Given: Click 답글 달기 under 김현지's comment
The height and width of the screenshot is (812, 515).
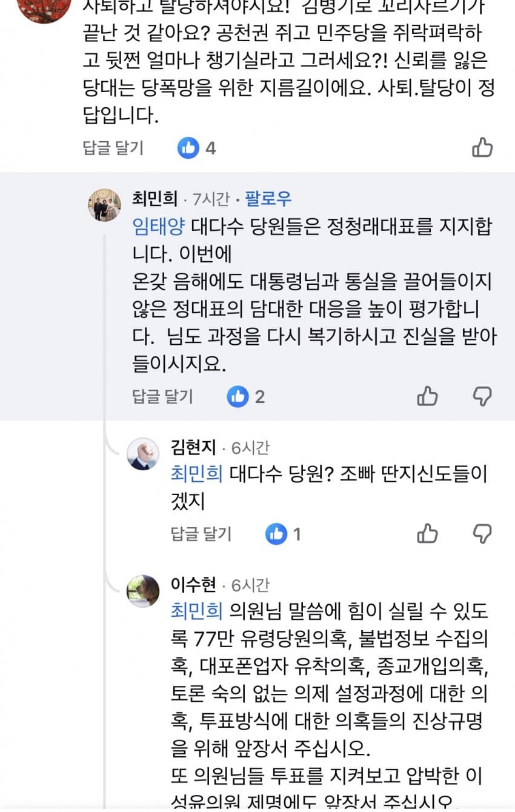Looking at the screenshot, I should click(201, 534).
